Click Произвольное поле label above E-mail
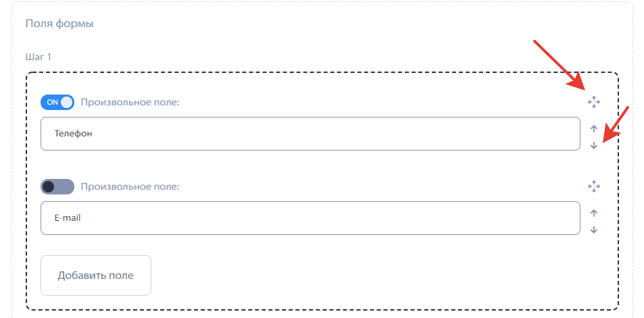Image resolution: width=644 pixels, height=318 pixels. (x=130, y=187)
